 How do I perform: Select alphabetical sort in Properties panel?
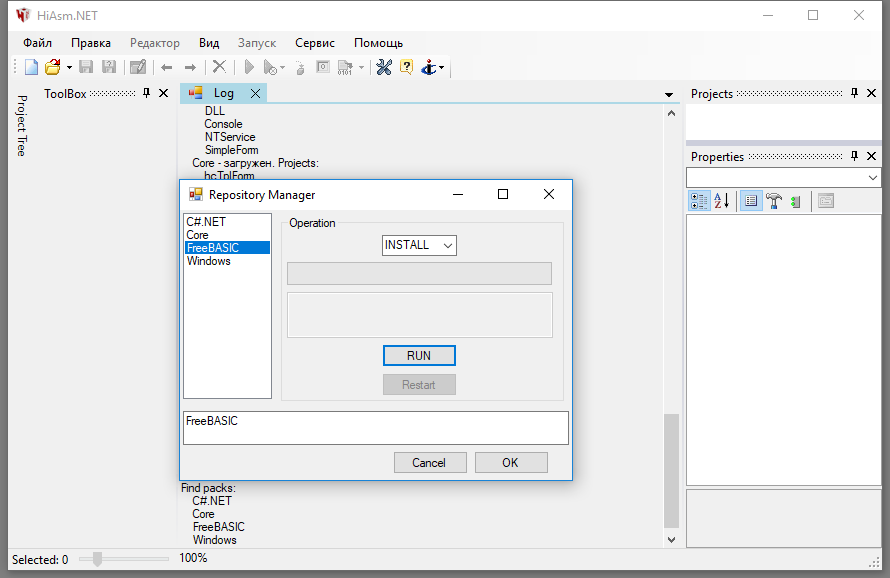coord(722,201)
